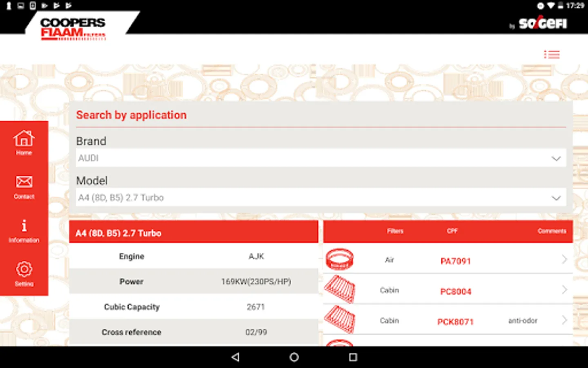This screenshot has width=588, height=368.
Task: Open details chevron for PC8004 row
Action: coord(564,289)
